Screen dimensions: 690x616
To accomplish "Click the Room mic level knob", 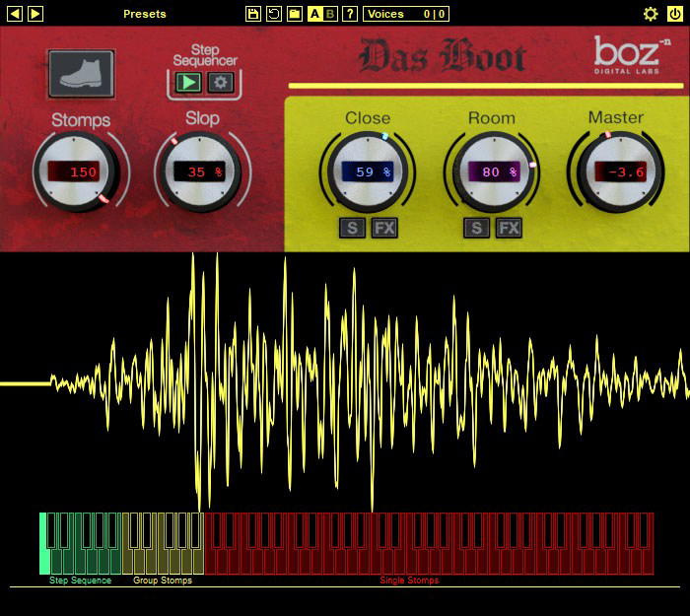I will (x=493, y=172).
